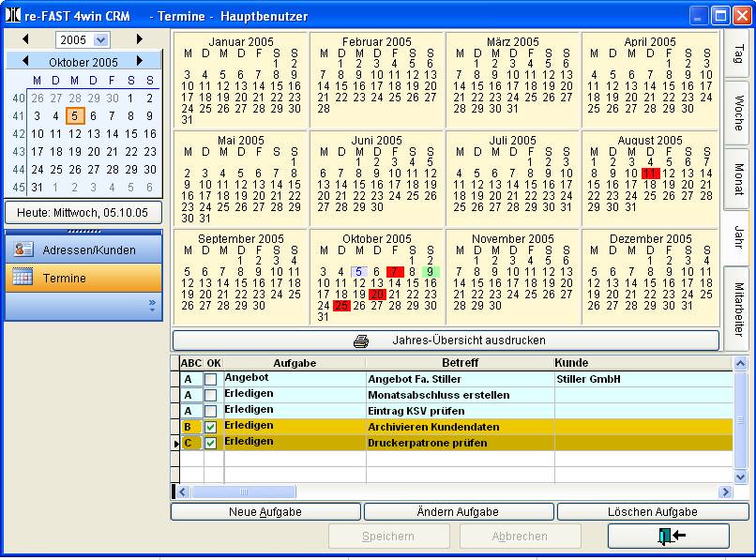Select highlighted day 5 in mini calendar
The image size is (756, 560).
pos(75,115)
